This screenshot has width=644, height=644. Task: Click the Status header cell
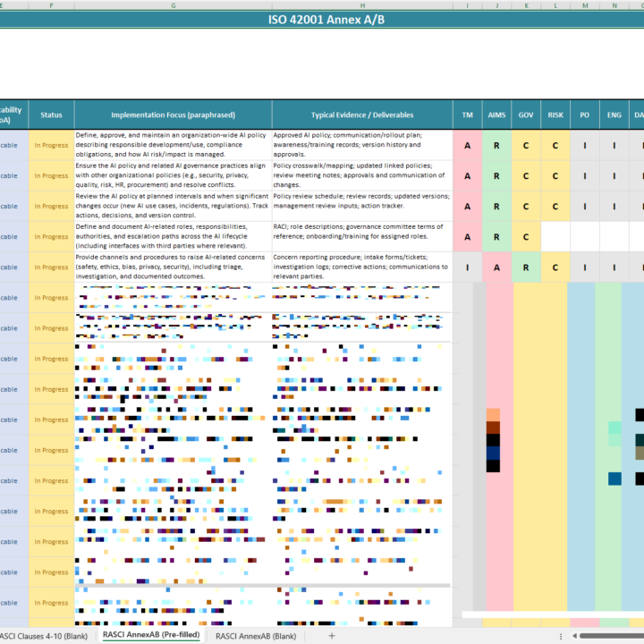(x=51, y=115)
